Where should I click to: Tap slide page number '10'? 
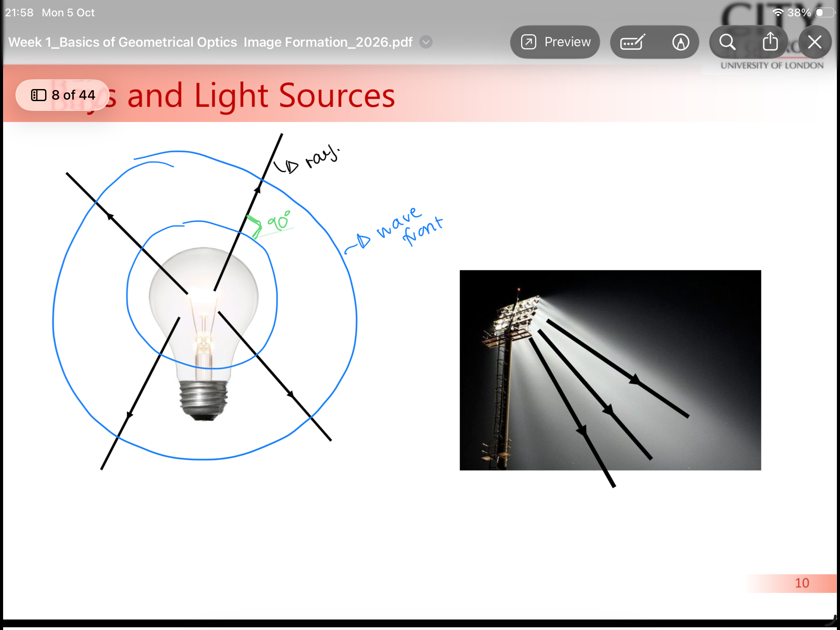pyautogui.click(x=801, y=583)
